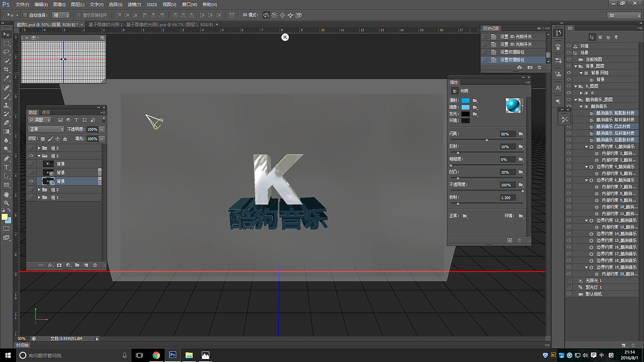Select the Eyedropper tool
Screen dimensions: 644x362
click(7, 78)
